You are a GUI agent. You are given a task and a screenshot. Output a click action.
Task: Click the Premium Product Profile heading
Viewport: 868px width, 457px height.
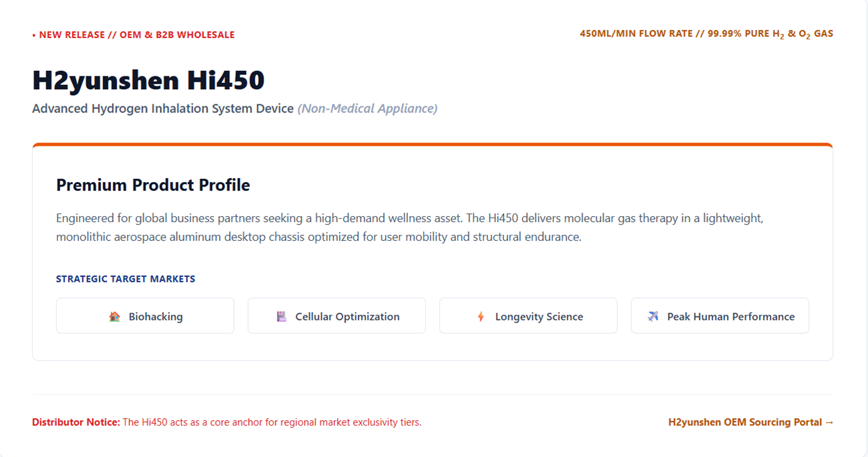(x=153, y=185)
